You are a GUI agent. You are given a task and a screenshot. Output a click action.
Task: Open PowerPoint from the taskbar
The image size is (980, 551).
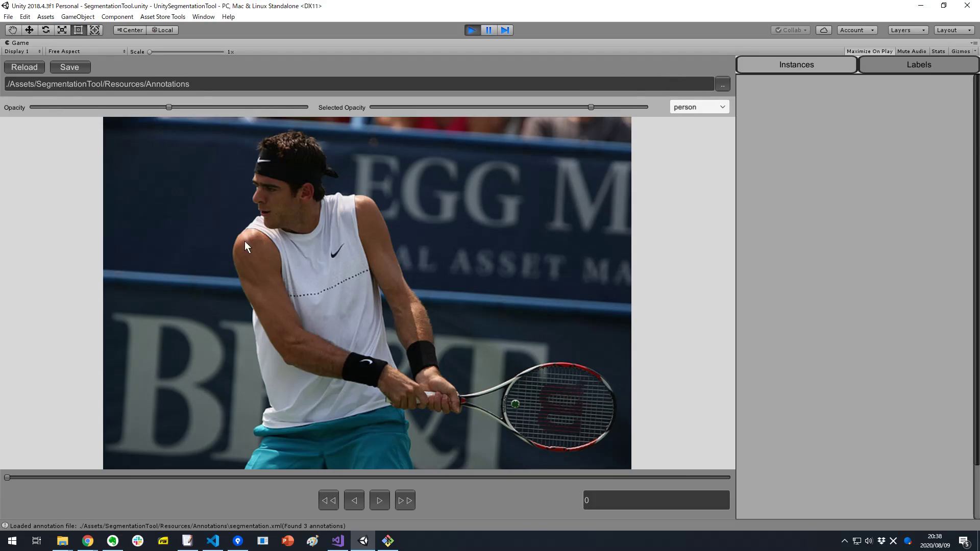pyautogui.click(x=288, y=541)
